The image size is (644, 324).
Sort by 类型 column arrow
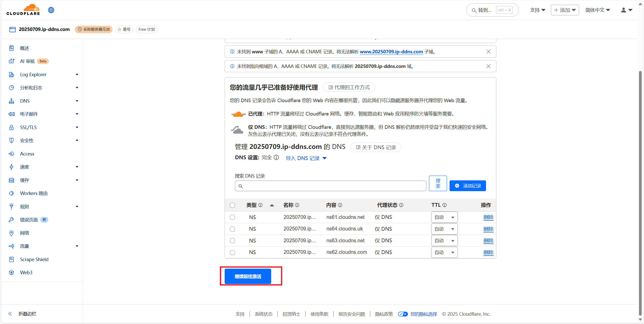(272, 205)
